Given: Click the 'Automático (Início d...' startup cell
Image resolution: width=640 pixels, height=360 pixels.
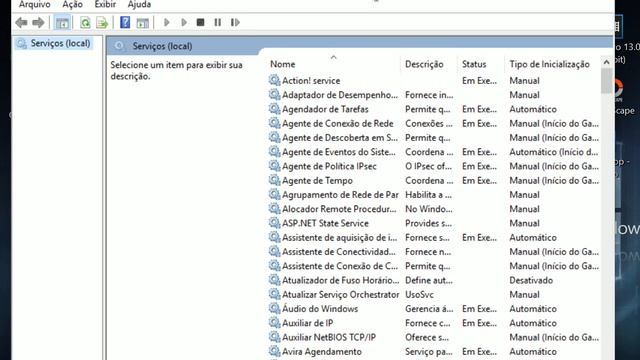Looking at the screenshot, I should pyautogui.click(x=553, y=152).
